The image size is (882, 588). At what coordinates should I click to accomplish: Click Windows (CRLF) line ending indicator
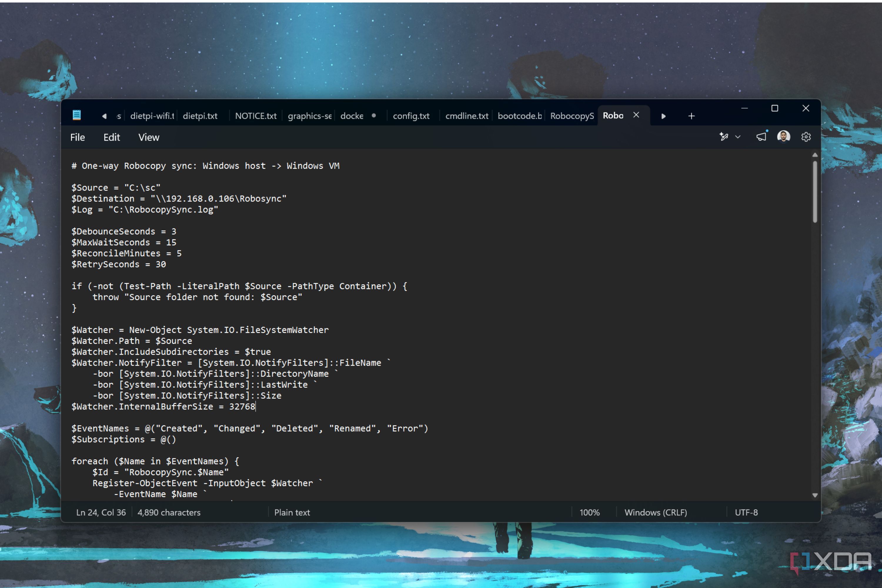pos(656,512)
